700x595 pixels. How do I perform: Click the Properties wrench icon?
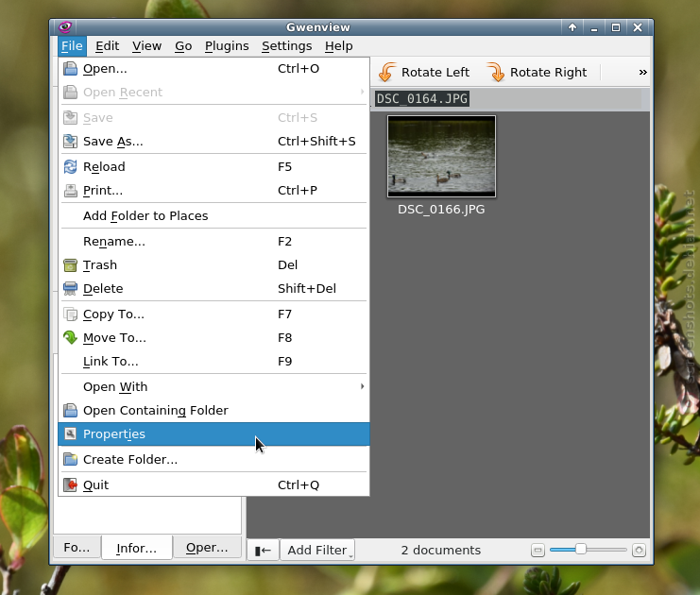pos(70,433)
